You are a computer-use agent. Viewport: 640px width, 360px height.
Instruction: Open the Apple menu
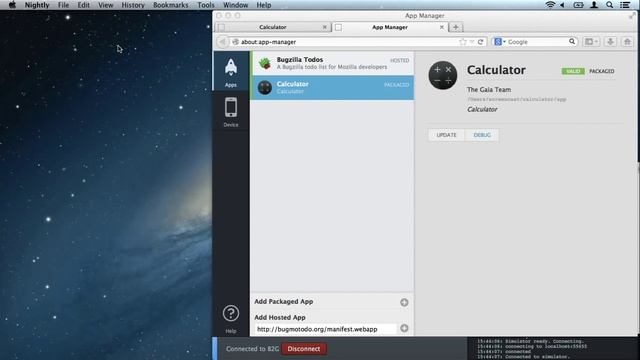pos(12,5)
